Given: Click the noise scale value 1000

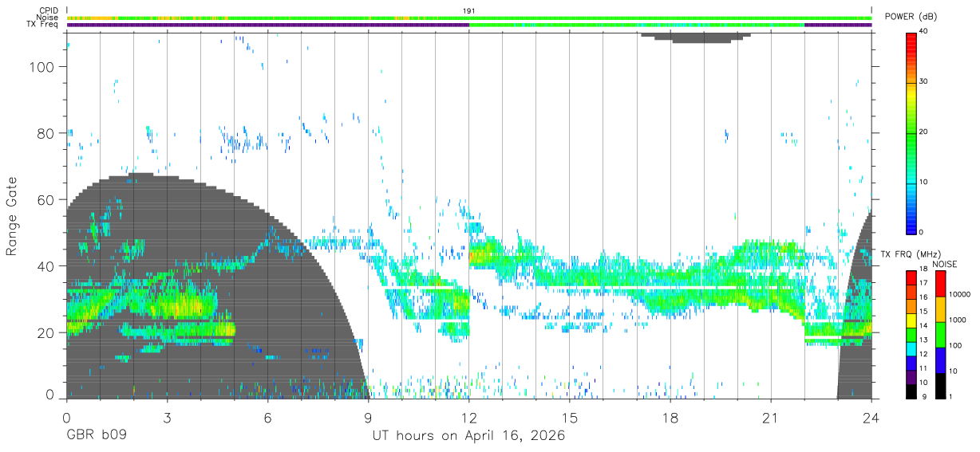Looking at the screenshot, I should 957,320.
